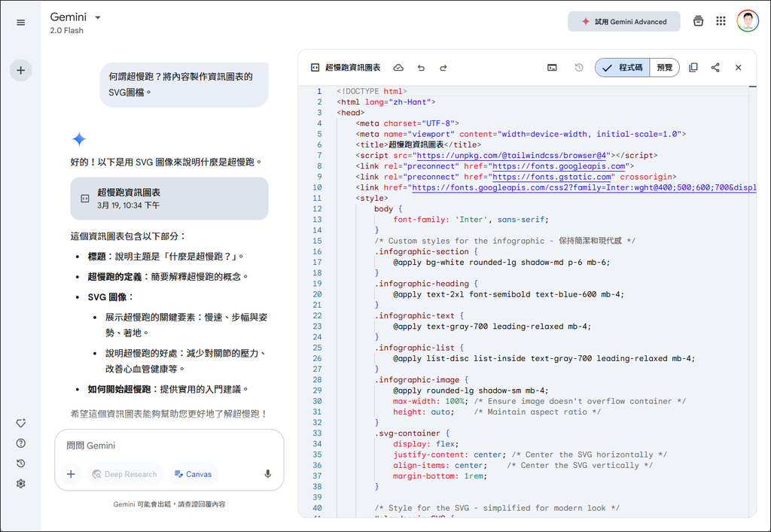The height and width of the screenshot is (532, 771).
Task: Open the console panel icon
Action: click(552, 68)
